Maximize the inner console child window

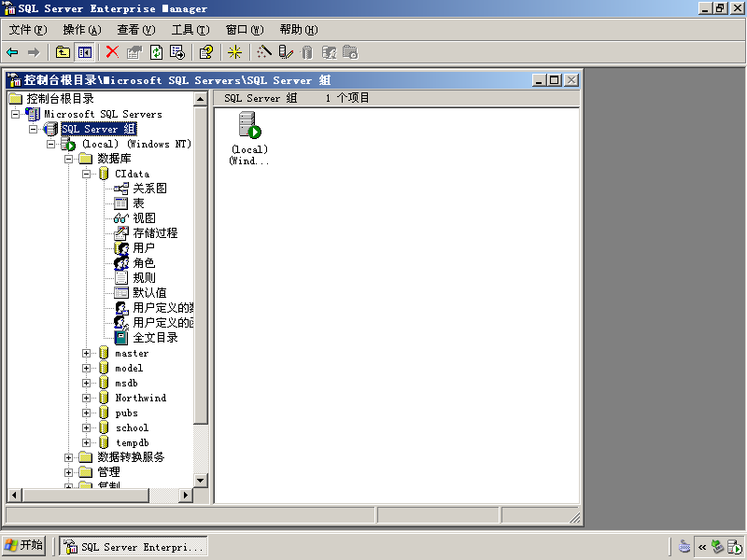point(555,80)
